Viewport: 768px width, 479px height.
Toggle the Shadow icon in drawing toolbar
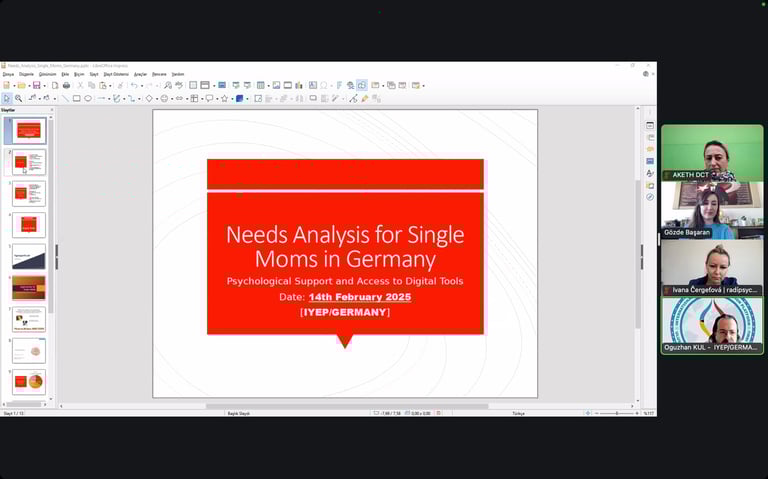point(312,98)
